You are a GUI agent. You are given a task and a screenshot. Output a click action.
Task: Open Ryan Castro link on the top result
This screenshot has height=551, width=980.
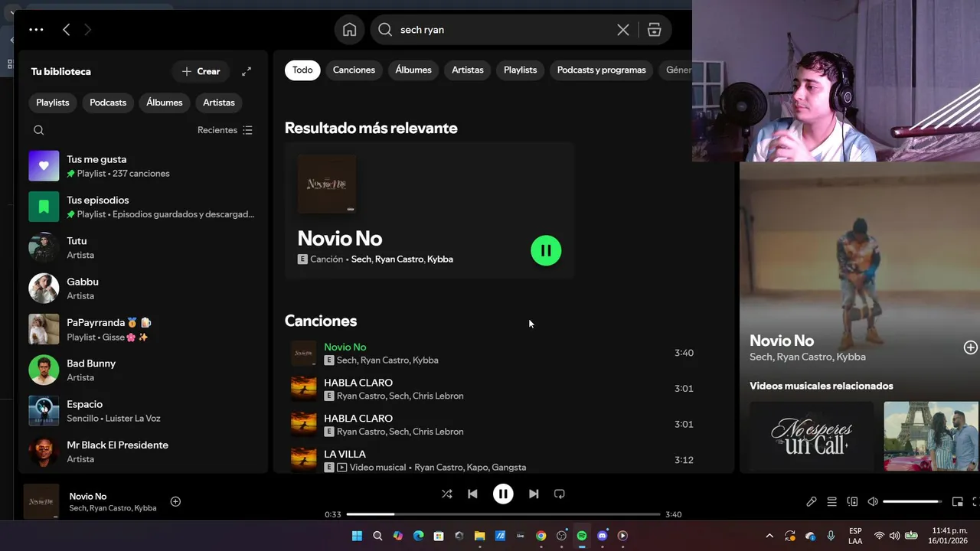[399, 259]
